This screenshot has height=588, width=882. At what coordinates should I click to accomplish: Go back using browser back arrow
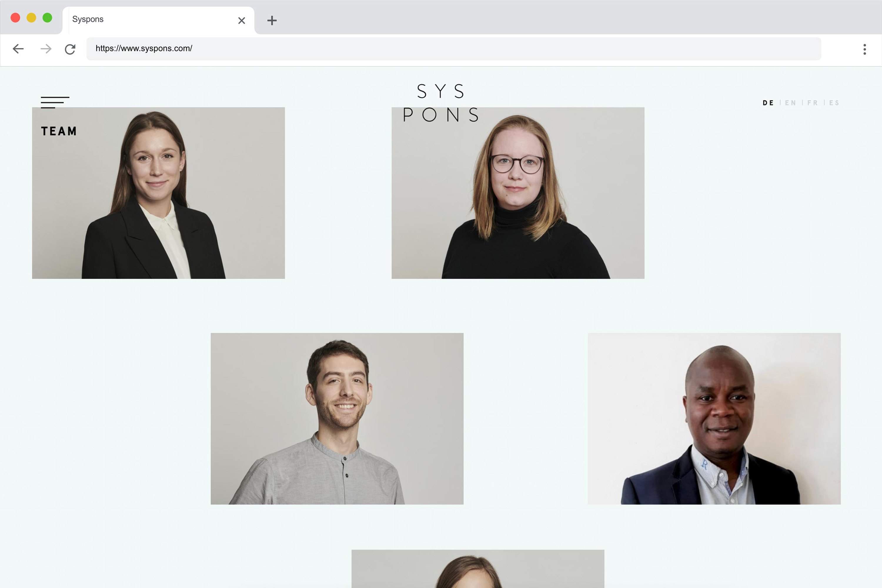pos(18,49)
